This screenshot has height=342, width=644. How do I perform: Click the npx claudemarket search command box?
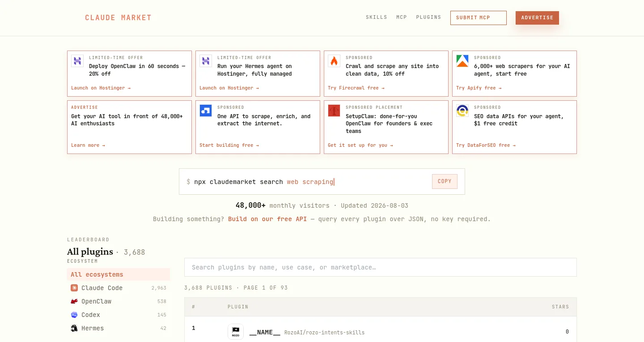pos(322,181)
